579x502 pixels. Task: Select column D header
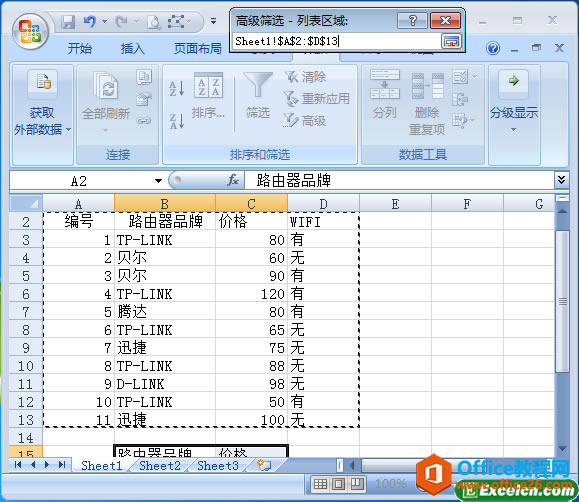coord(323,204)
